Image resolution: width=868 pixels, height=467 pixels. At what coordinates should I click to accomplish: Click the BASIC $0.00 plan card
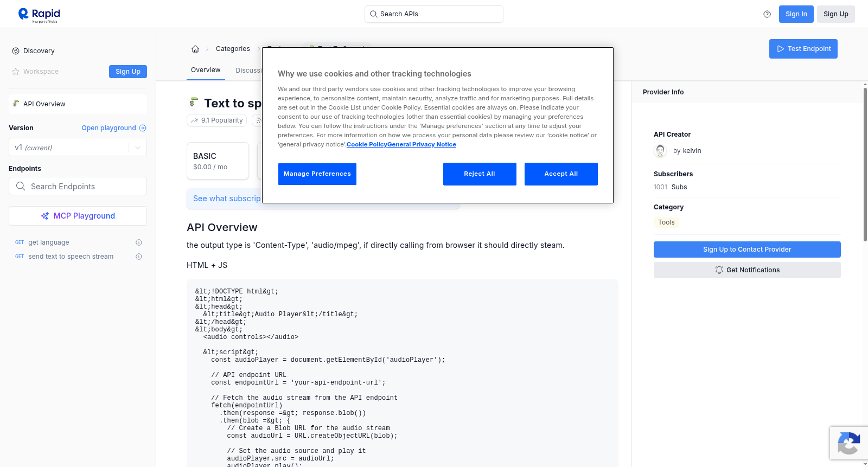point(218,161)
